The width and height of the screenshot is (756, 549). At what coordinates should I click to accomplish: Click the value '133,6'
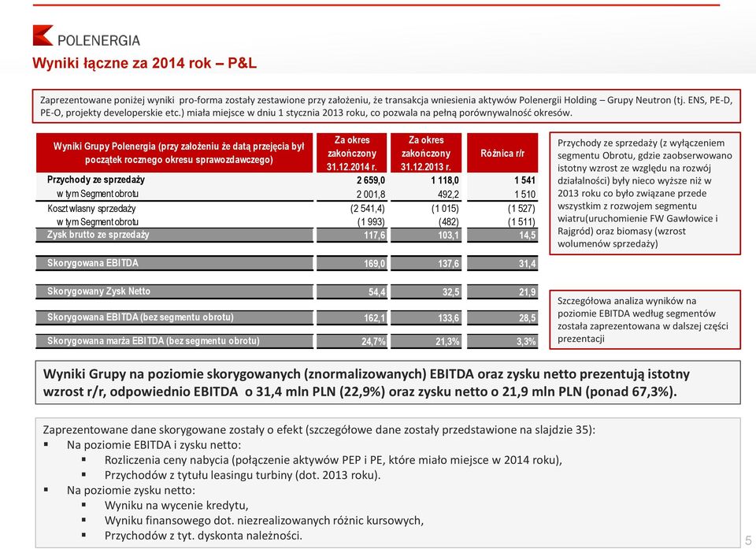448,318
